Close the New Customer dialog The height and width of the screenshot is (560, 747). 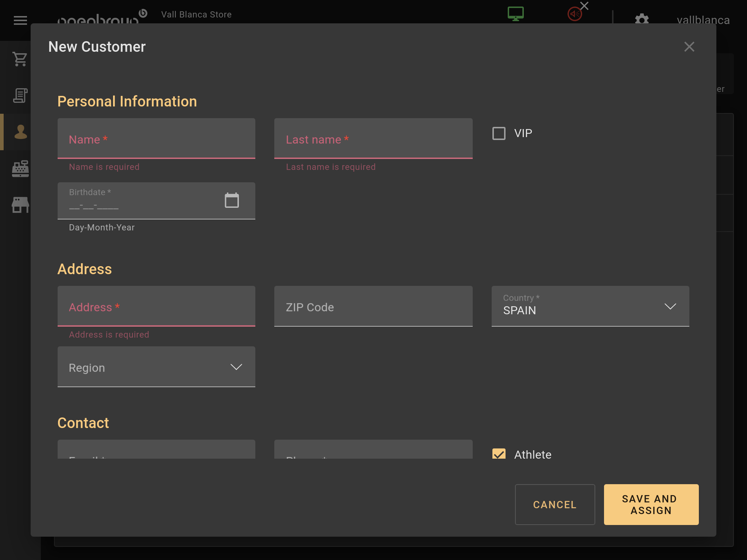tap(689, 47)
